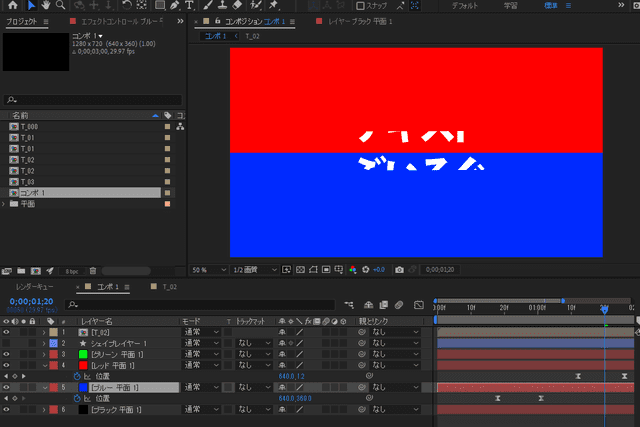Screen dimensions: 640x427
Task: Click the label color of シェイプレイヤー 1
Action: 53,343
